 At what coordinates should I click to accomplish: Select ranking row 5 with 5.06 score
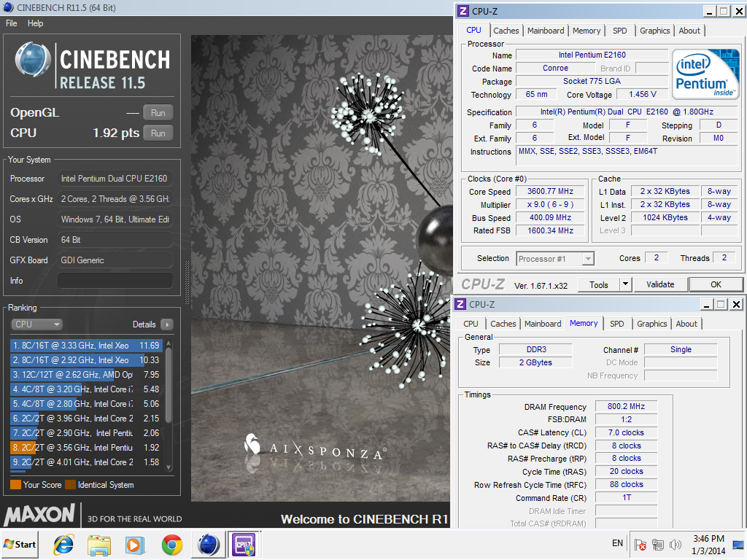click(x=86, y=404)
